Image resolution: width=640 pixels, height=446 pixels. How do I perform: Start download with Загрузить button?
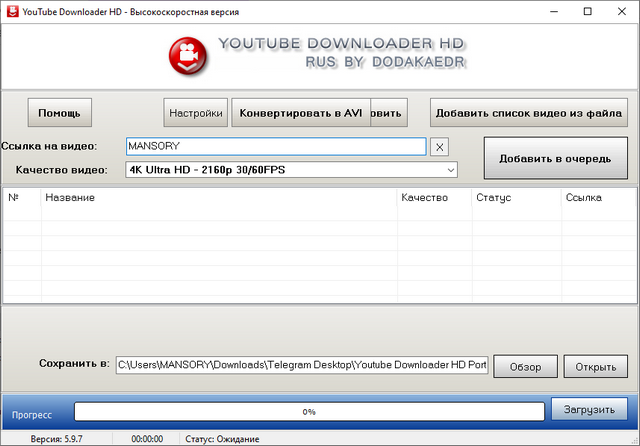click(589, 409)
